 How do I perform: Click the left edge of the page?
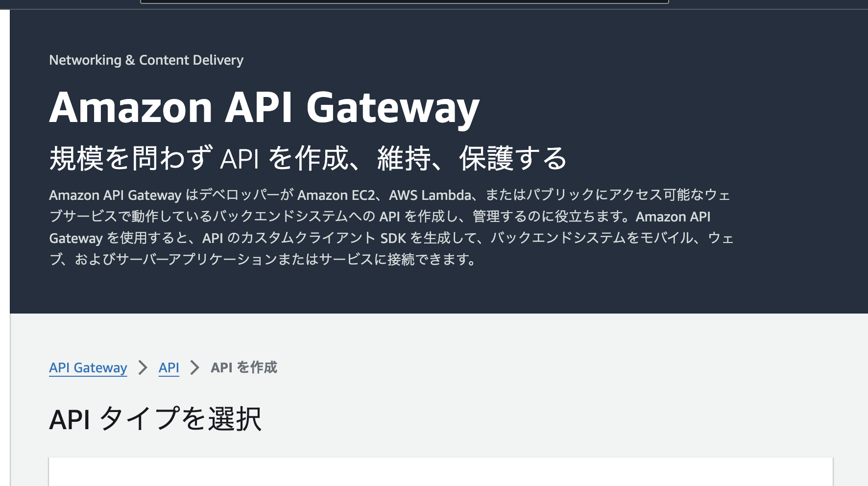(x=4, y=245)
